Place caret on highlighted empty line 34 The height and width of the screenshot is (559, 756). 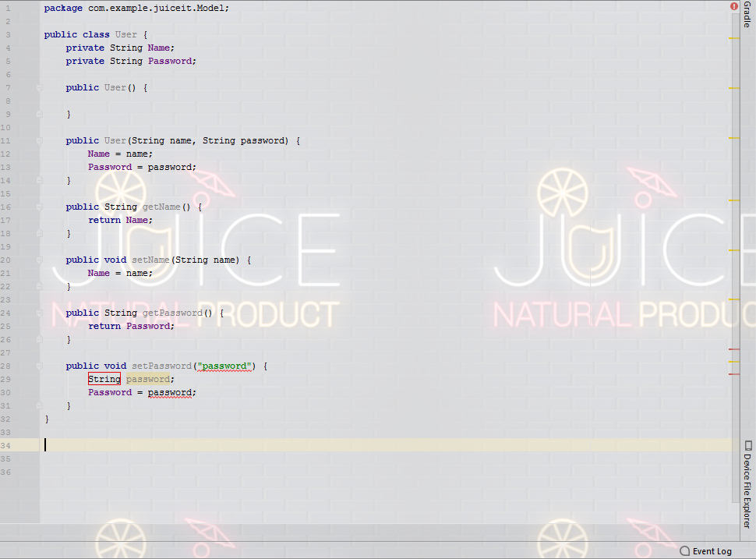(x=386, y=445)
